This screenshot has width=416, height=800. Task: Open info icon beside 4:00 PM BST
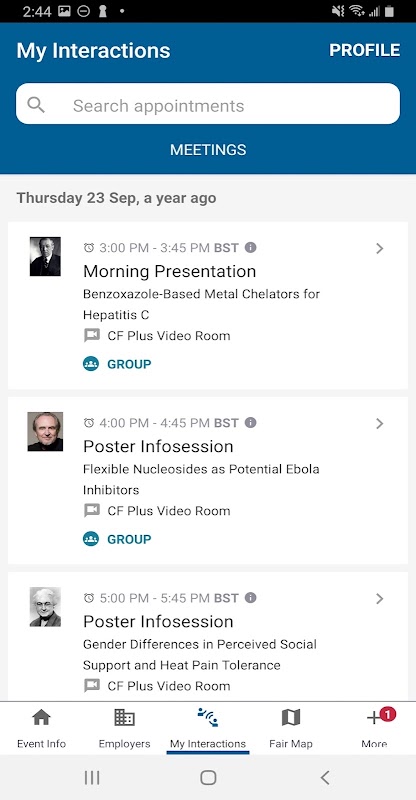click(x=250, y=422)
